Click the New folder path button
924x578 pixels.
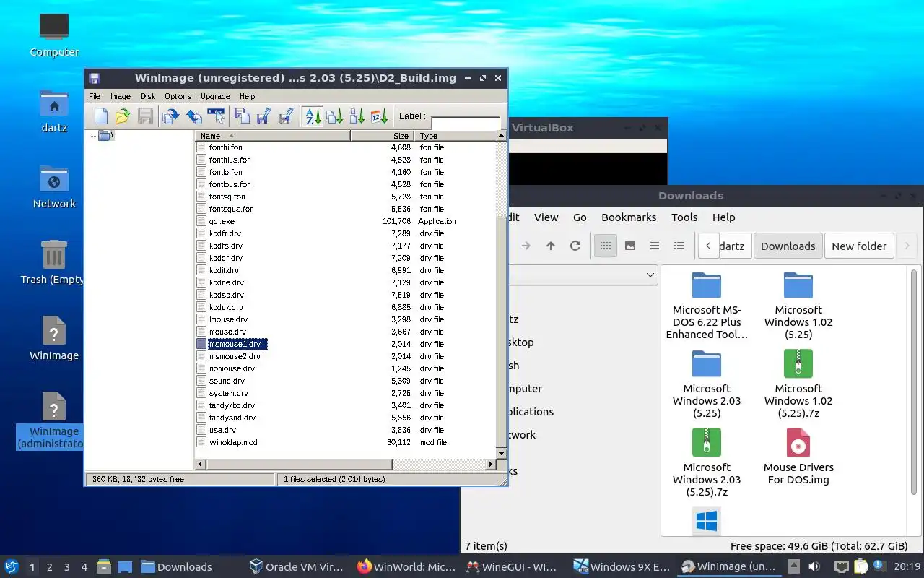(859, 246)
